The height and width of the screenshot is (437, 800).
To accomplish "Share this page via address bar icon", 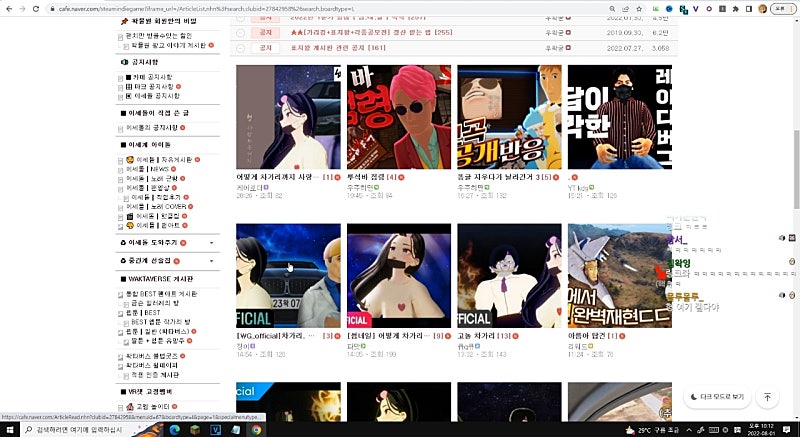I will [x=626, y=9].
